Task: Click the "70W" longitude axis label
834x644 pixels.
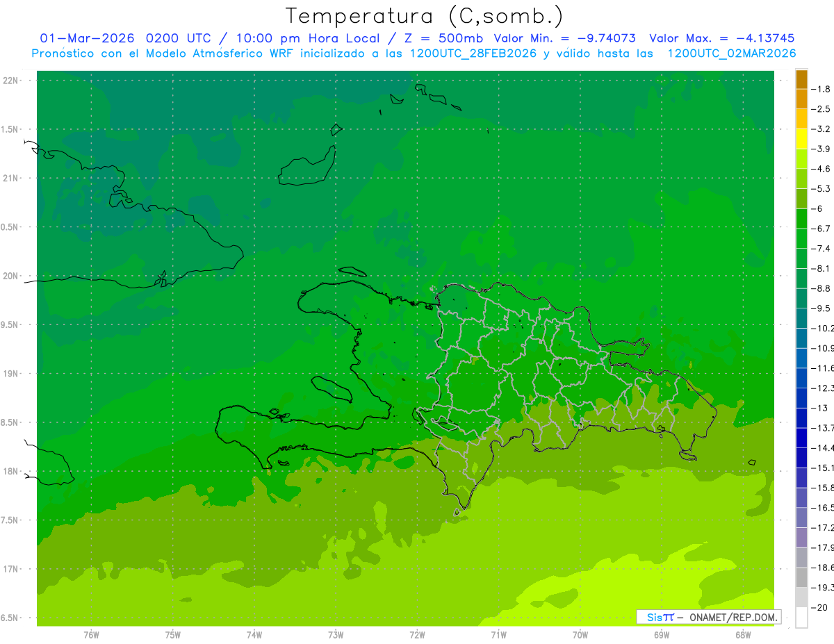Action: point(580,635)
